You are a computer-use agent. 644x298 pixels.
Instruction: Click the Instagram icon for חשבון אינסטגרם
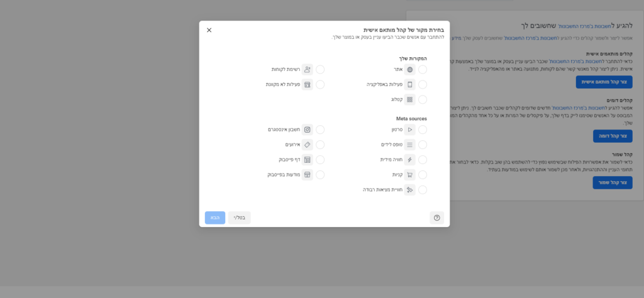coord(307,130)
